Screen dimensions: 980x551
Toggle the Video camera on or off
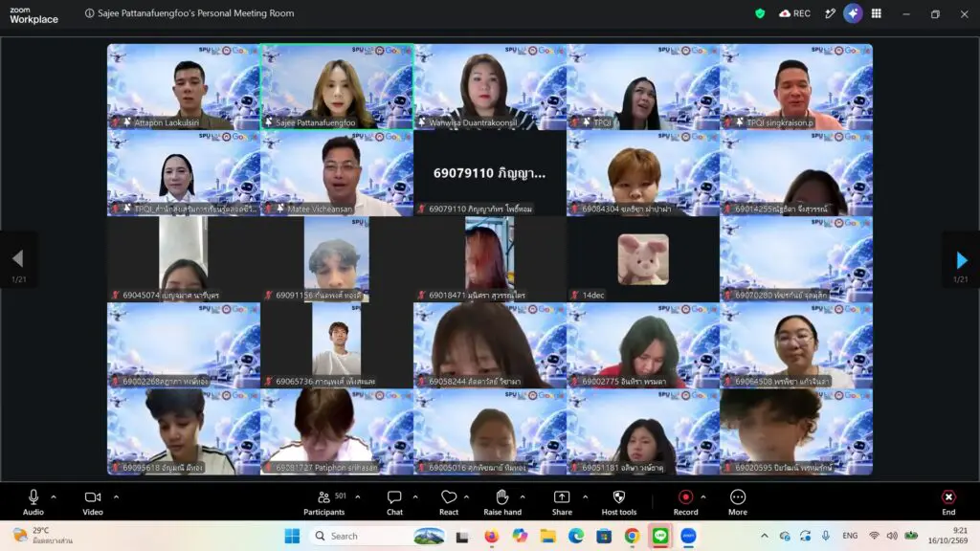tap(93, 502)
